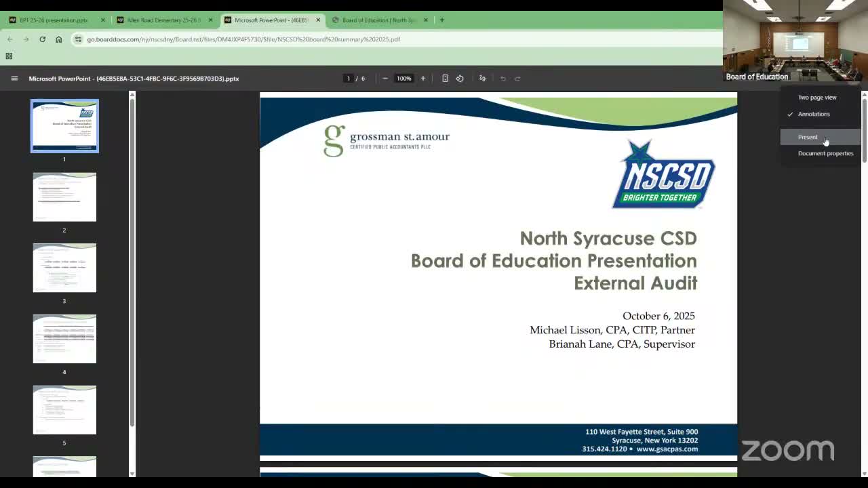The image size is (868, 488).
Task: Go forward in browser history
Action: click(26, 39)
